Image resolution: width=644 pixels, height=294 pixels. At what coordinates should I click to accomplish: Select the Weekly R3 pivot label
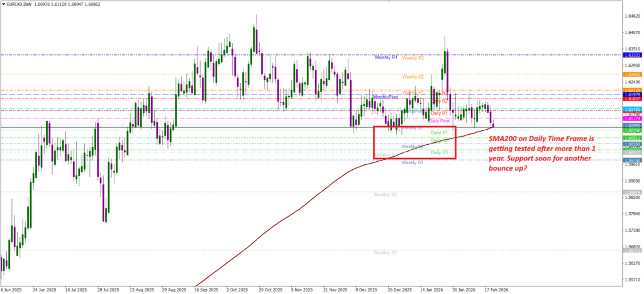(x=413, y=58)
